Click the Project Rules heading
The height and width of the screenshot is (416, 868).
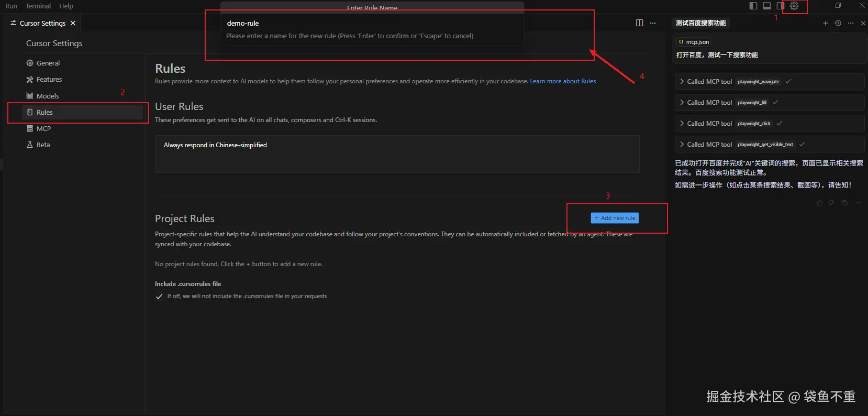tap(185, 218)
